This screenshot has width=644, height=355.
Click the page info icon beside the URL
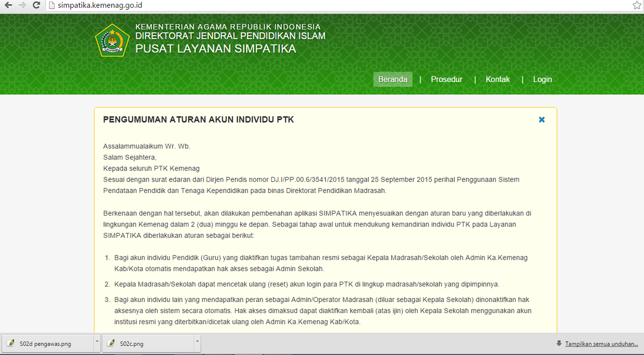(52, 5)
